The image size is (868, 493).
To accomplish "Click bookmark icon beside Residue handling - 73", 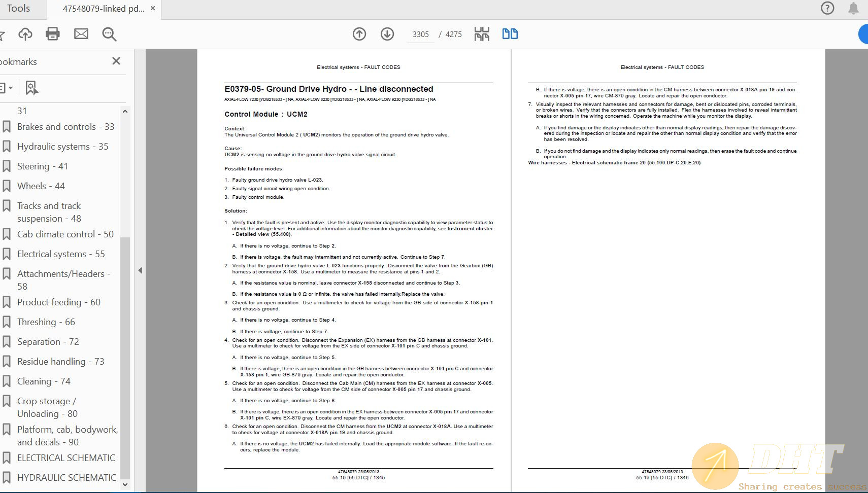I will click(7, 362).
